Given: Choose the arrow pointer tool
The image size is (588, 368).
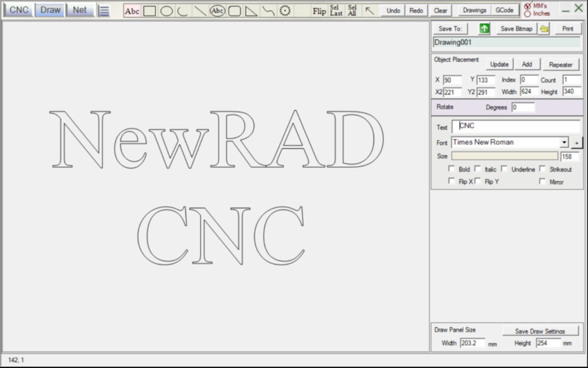Looking at the screenshot, I should (370, 11).
